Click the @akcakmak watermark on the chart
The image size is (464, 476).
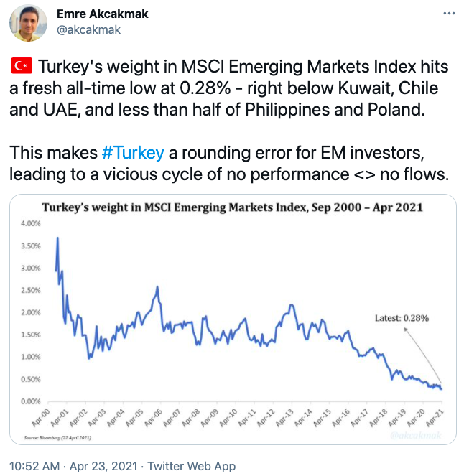point(417,435)
